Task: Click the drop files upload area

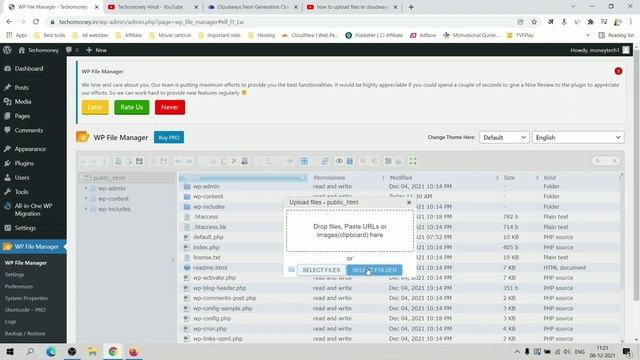Action: (x=350, y=231)
